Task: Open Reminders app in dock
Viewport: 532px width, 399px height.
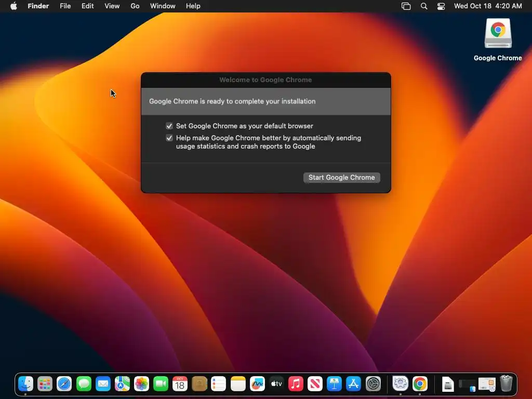Action: [219, 384]
